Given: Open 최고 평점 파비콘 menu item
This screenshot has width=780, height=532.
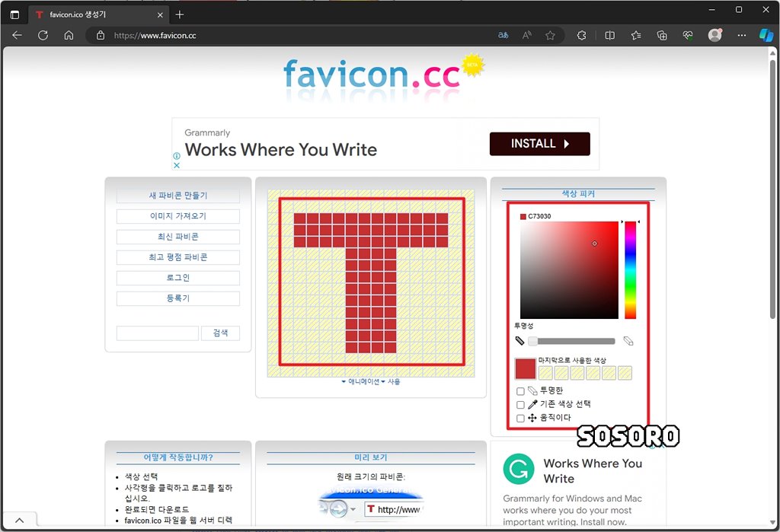Looking at the screenshot, I should 178,257.
